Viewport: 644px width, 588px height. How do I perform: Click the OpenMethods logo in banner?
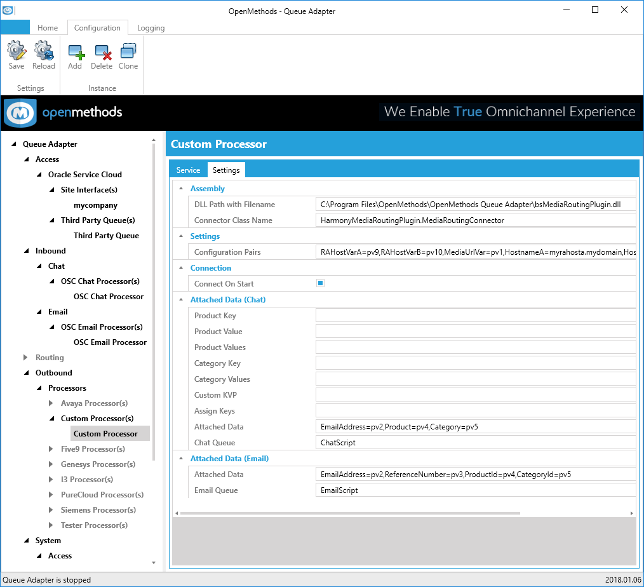click(21, 113)
